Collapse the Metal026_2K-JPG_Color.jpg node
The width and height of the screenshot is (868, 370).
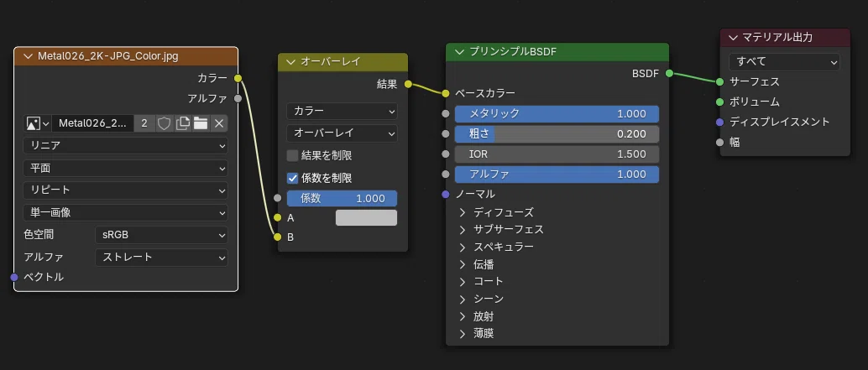click(x=28, y=56)
